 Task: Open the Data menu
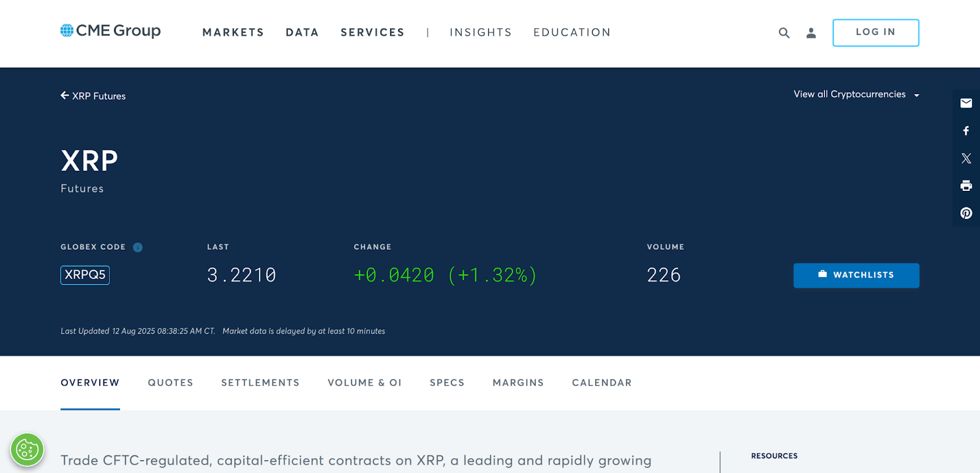tap(302, 32)
